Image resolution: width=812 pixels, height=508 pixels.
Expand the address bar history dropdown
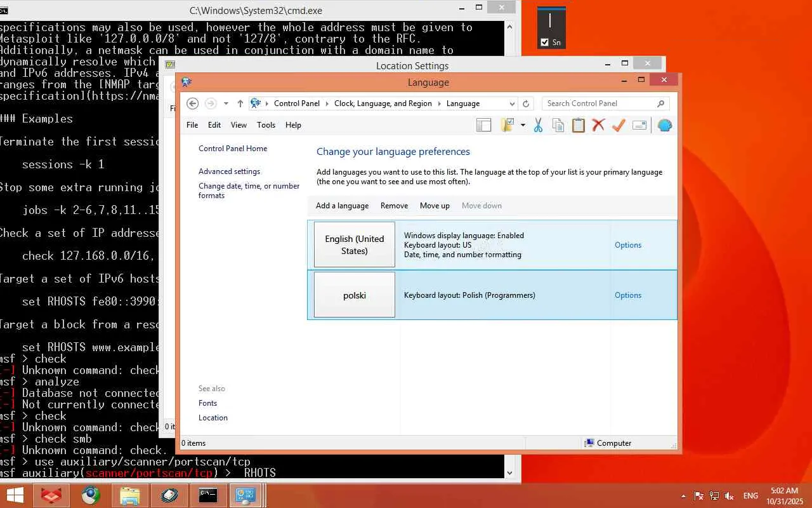tap(512, 104)
